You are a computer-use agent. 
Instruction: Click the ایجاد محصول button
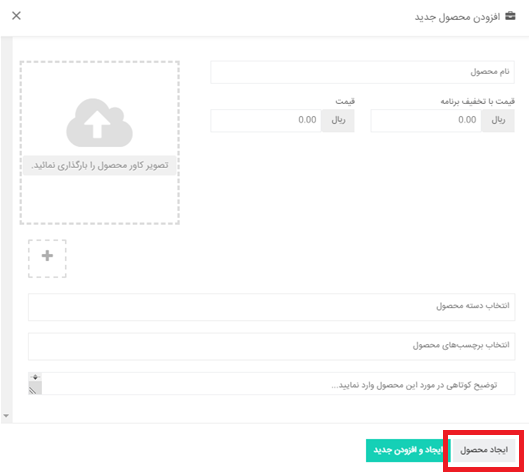coord(483,450)
